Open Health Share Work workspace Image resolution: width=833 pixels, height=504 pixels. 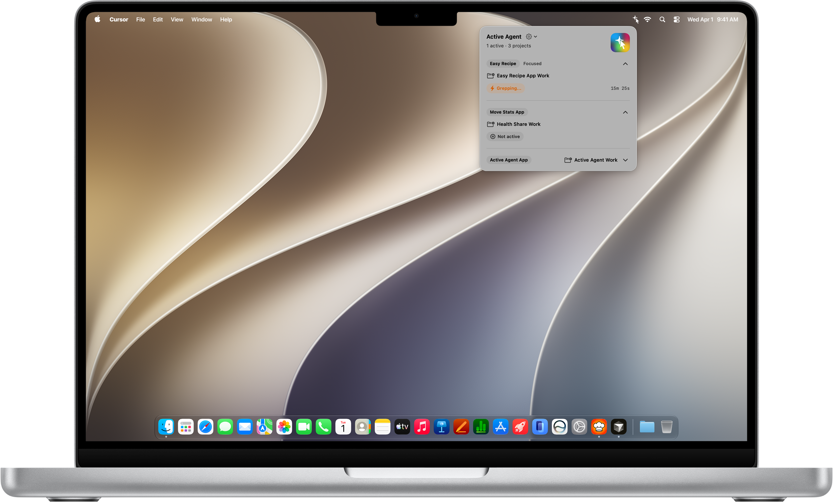click(x=514, y=124)
